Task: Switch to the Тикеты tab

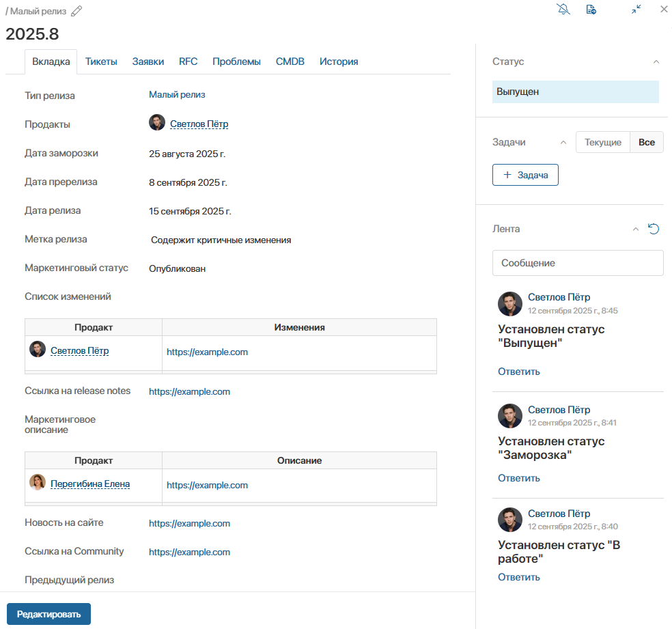Action: [101, 61]
